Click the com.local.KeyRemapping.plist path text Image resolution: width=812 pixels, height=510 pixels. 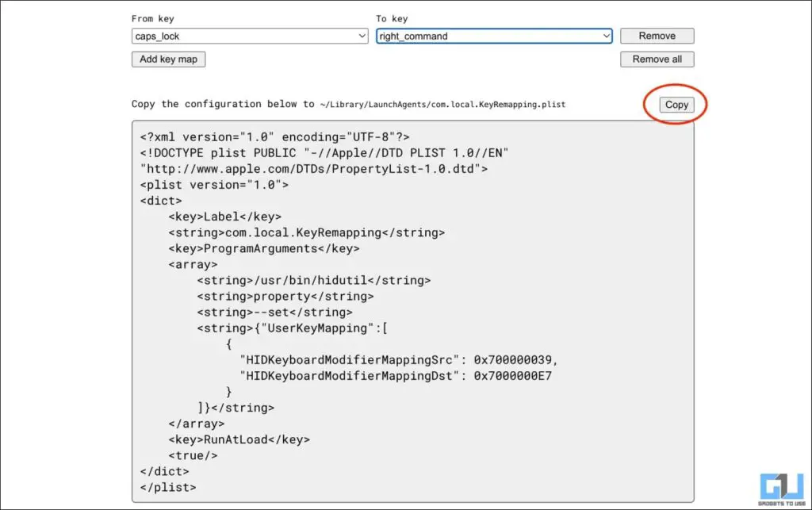[442, 105]
